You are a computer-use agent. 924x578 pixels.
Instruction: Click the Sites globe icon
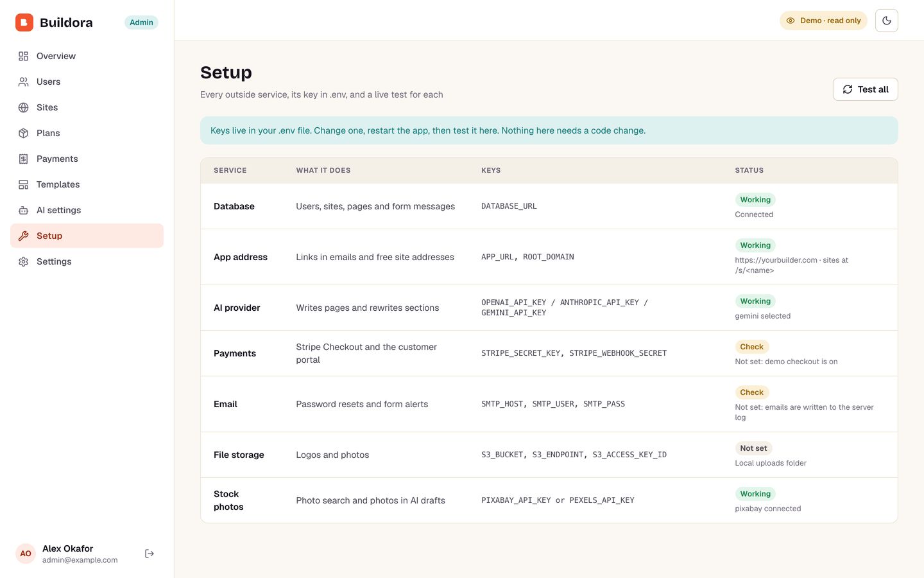24,107
